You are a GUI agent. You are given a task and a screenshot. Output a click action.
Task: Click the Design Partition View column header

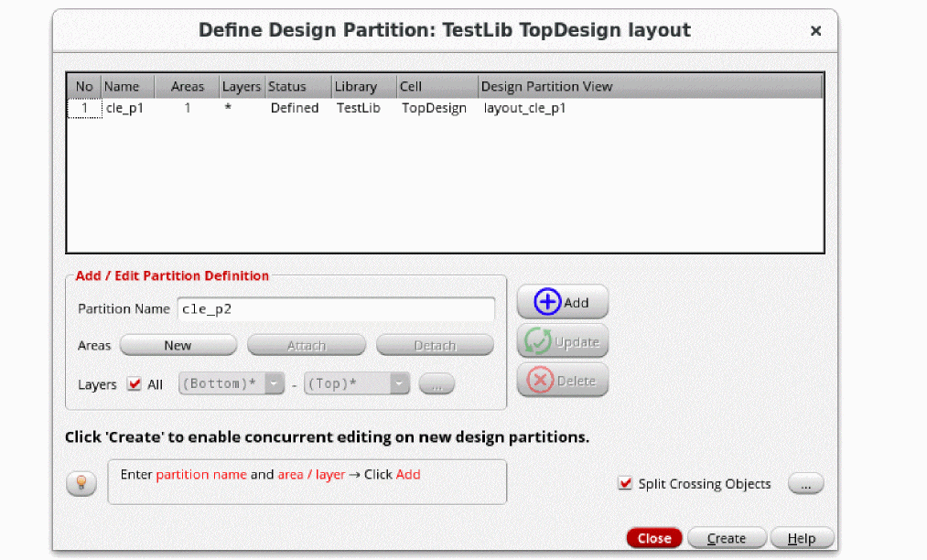click(546, 87)
